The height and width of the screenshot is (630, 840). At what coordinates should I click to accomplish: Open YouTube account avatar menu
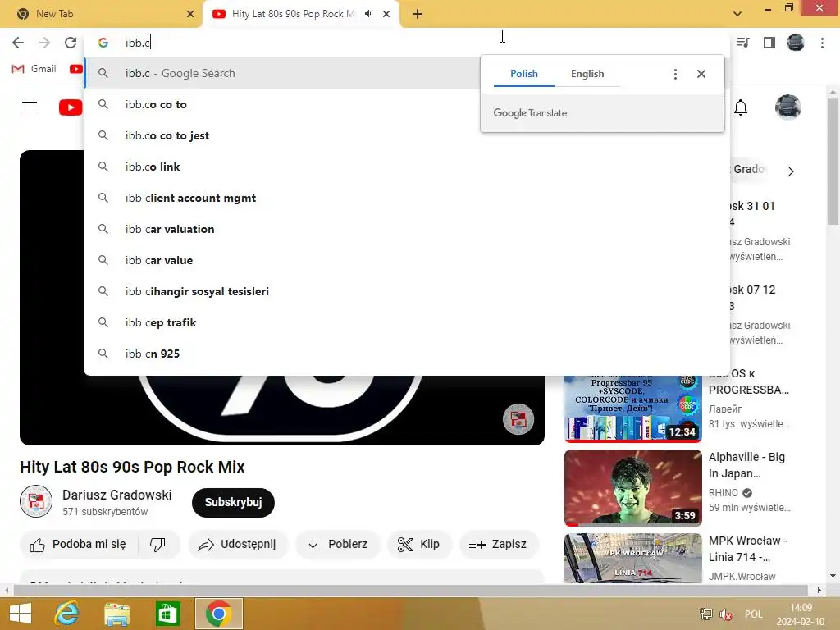pyautogui.click(x=787, y=107)
